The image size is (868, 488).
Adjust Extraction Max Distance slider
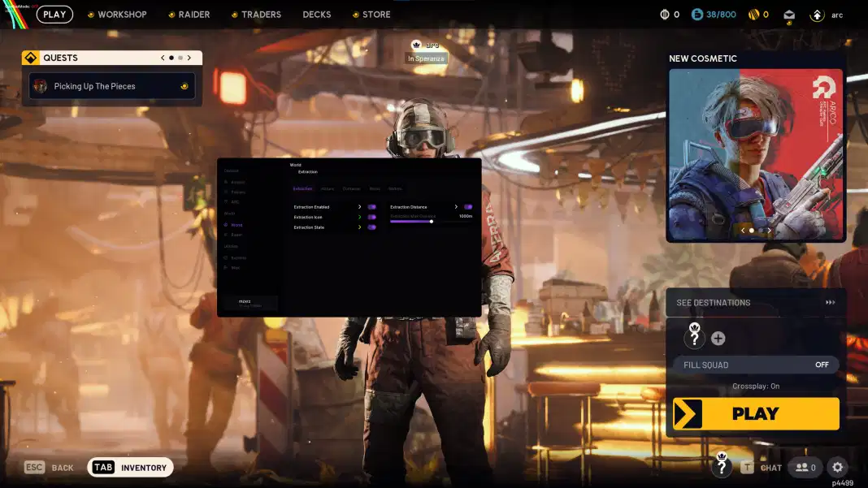click(431, 222)
